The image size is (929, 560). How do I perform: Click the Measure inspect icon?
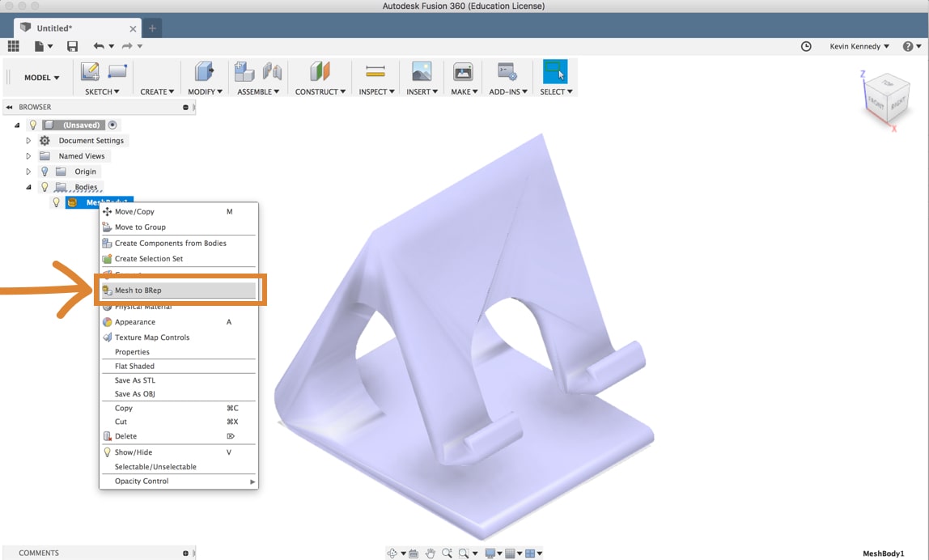(x=375, y=72)
